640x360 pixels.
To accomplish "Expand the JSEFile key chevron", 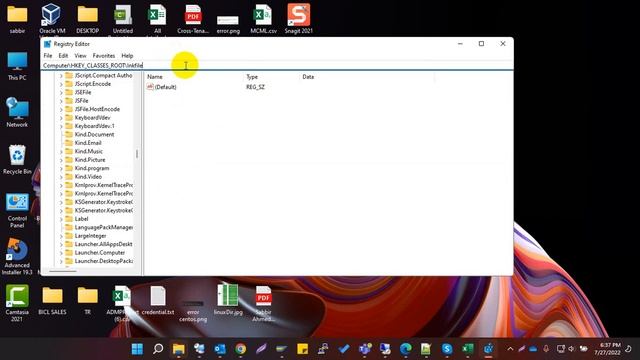I will click(x=61, y=93).
